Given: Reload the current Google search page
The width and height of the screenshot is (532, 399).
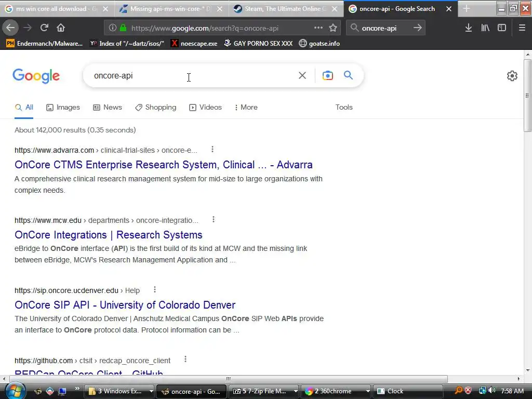Looking at the screenshot, I should (x=44, y=28).
